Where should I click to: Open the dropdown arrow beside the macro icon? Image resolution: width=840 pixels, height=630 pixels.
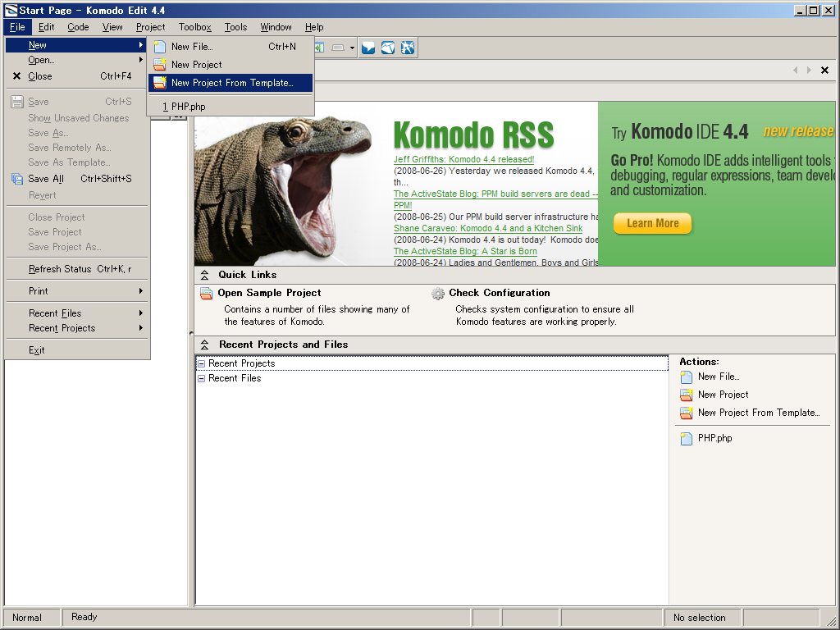[x=352, y=48]
